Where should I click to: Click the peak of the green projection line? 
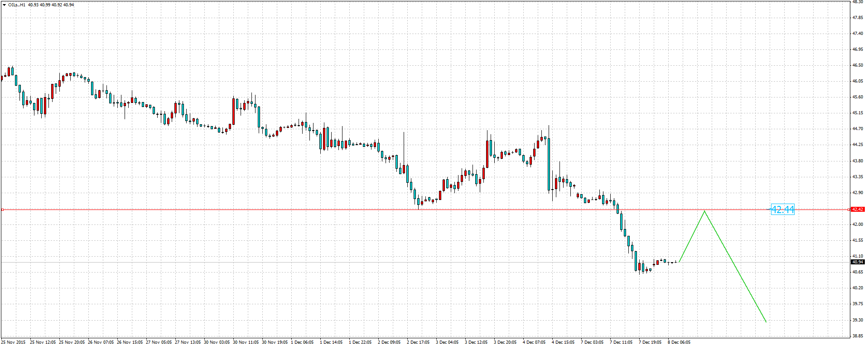pyautogui.click(x=704, y=211)
